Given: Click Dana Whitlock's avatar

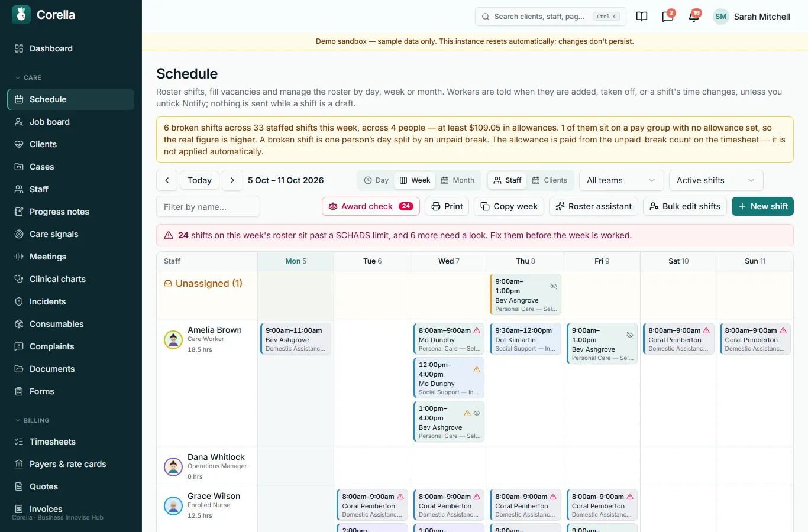Looking at the screenshot, I should pyautogui.click(x=173, y=467).
